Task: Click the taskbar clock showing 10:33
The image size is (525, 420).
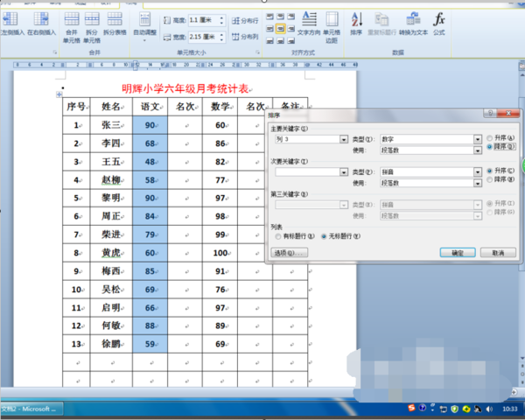Action: point(509,409)
